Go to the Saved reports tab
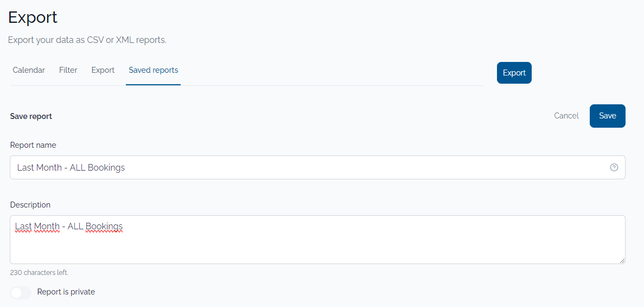This screenshot has height=307, width=644. tap(153, 70)
